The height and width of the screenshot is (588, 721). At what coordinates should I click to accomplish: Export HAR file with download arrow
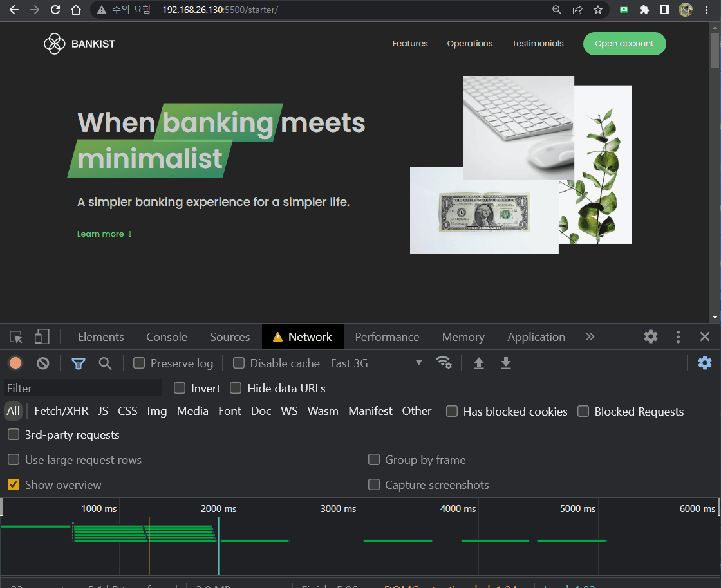pyautogui.click(x=506, y=363)
